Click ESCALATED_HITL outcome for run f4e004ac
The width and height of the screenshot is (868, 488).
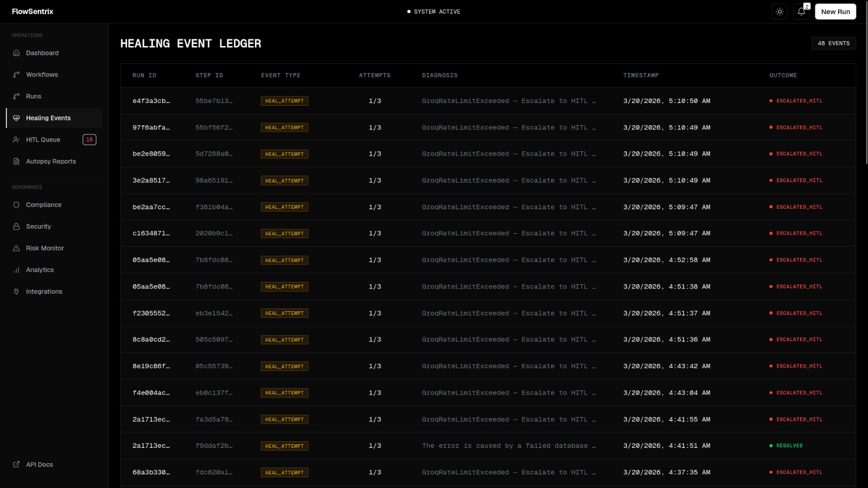tap(796, 393)
